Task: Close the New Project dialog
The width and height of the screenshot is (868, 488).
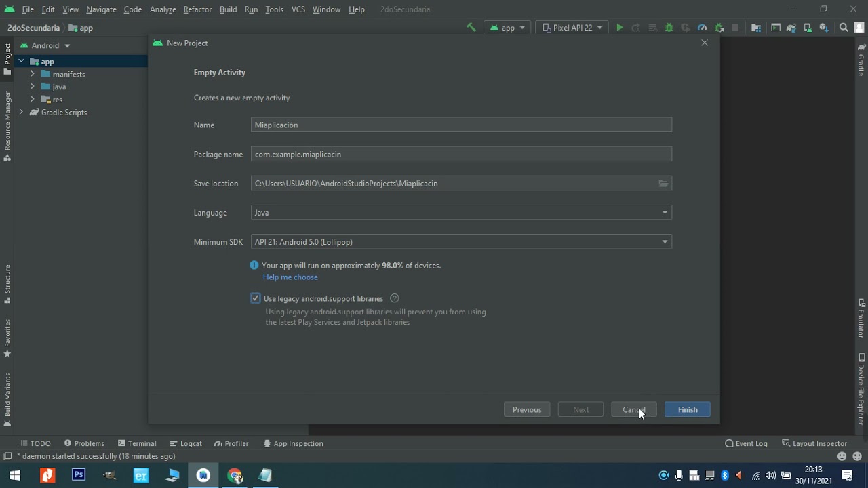Action: pos(705,43)
